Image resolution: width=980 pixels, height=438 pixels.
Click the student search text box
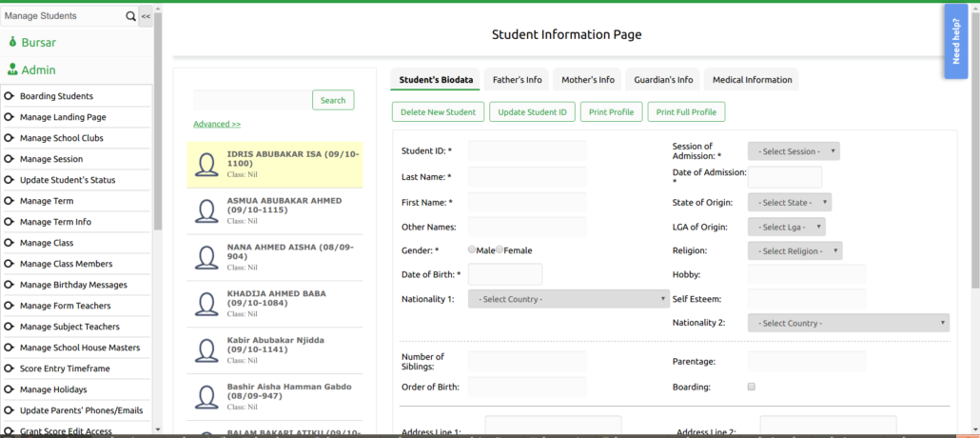(252, 100)
